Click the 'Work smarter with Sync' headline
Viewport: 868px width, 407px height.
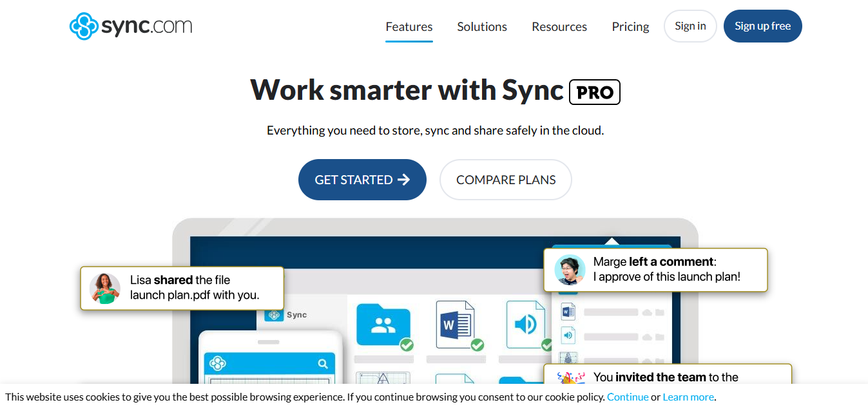407,90
